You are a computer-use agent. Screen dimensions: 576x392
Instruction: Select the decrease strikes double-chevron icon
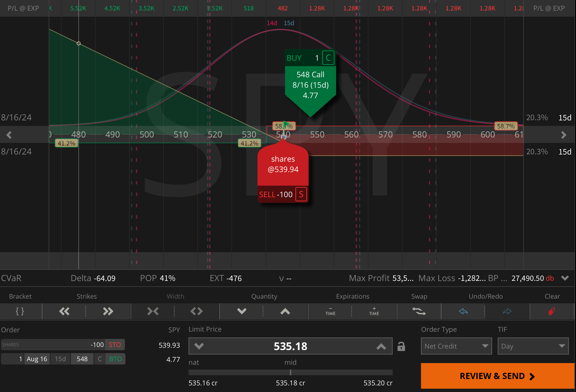(x=64, y=311)
